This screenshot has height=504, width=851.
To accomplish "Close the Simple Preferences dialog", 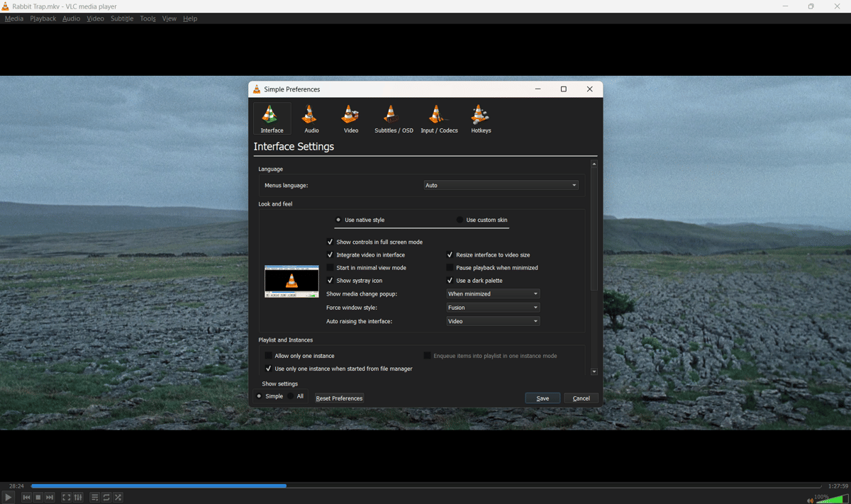I will [x=589, y=89].
